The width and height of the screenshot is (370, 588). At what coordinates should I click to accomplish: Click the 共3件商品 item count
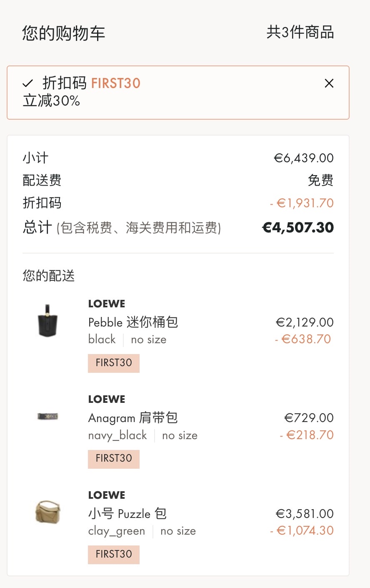(300, 32)
